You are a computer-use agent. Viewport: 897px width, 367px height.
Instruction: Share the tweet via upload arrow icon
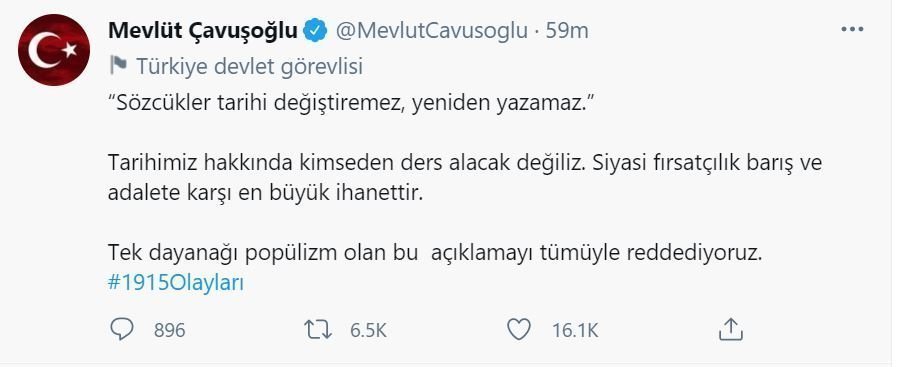[730, 329]
